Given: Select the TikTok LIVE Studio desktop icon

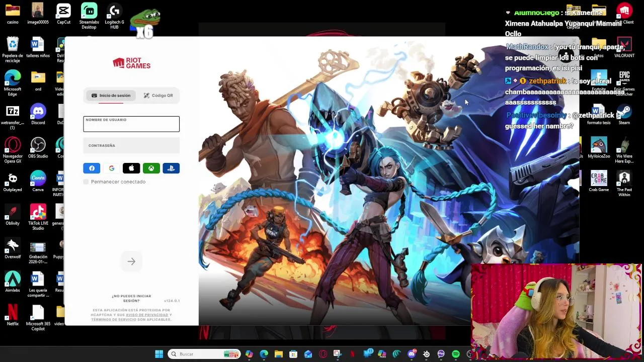Looking at the screenshot, I should [38, 218].
